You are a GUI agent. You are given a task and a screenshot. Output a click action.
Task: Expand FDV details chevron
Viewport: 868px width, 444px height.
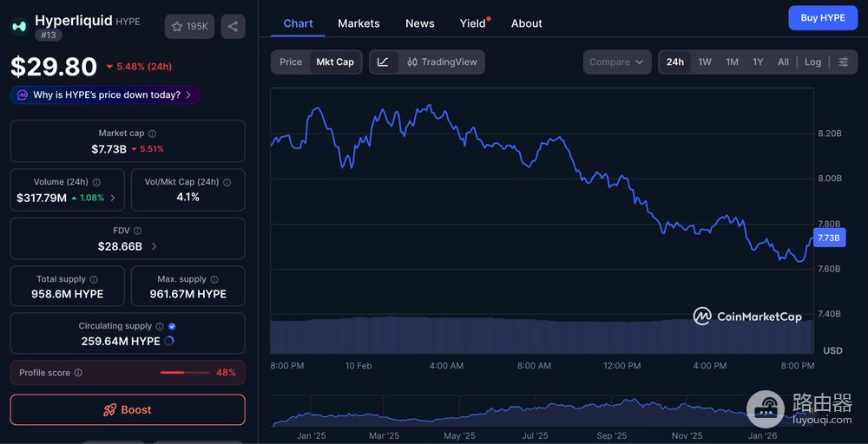pos(154,246)
